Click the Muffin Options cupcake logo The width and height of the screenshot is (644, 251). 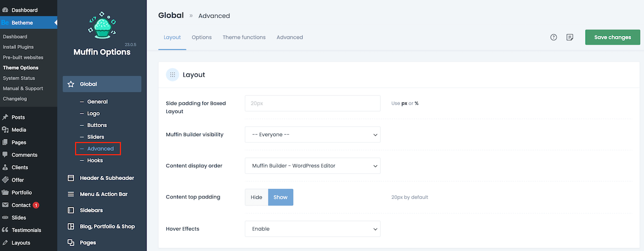point(101,28)
